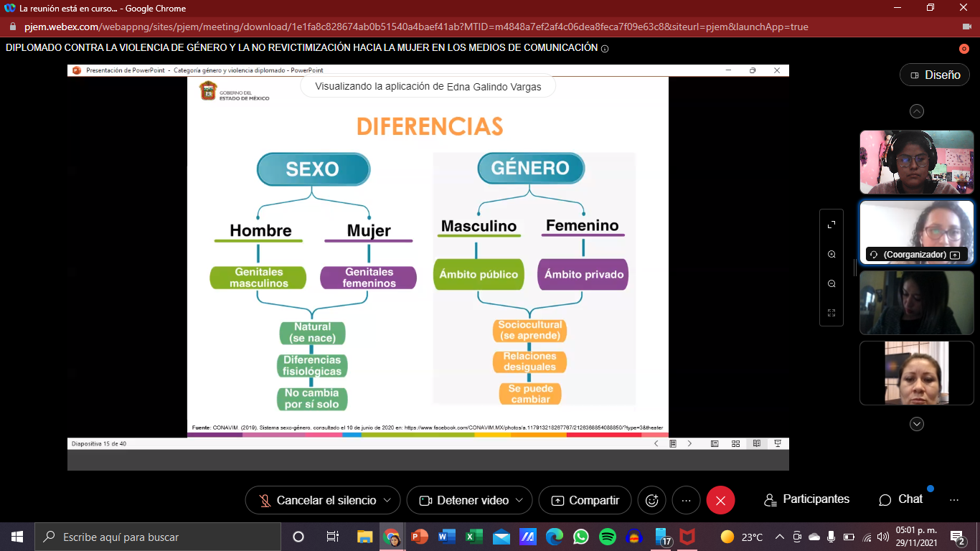
Task: Zoom in on the shared content
Action: (x=831, y=254)
